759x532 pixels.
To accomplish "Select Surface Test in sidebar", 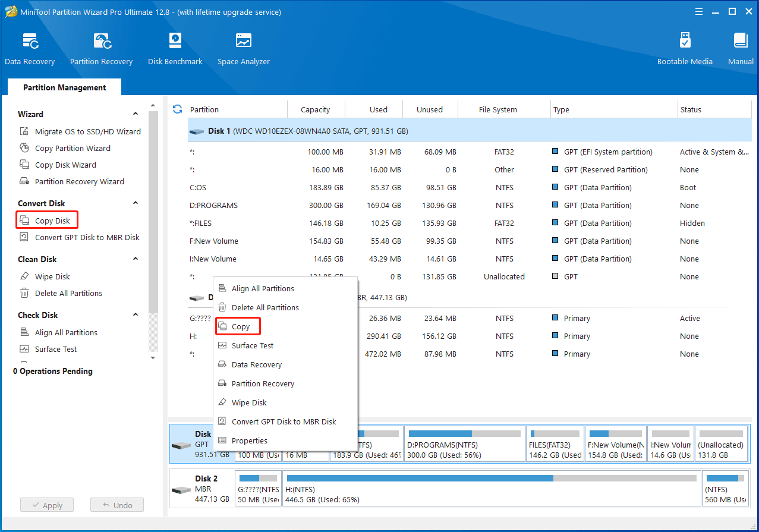I will (x=48, y=350).
